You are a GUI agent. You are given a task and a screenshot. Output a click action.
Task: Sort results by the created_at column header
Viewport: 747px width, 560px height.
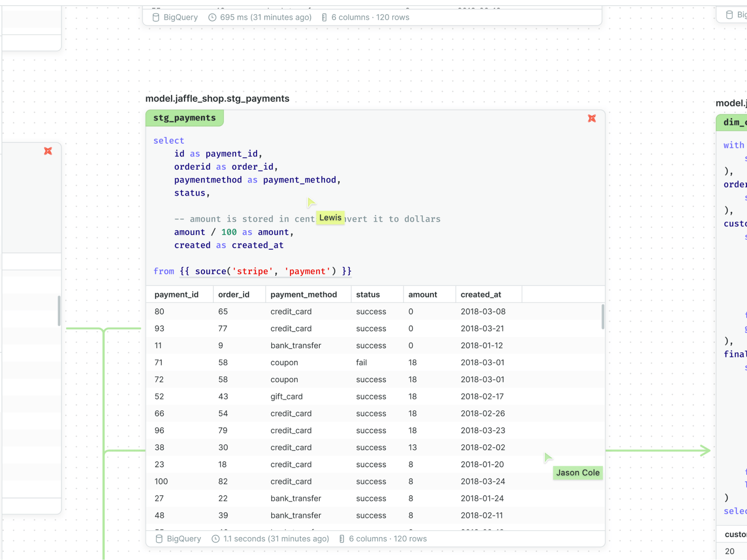[480, 294]
